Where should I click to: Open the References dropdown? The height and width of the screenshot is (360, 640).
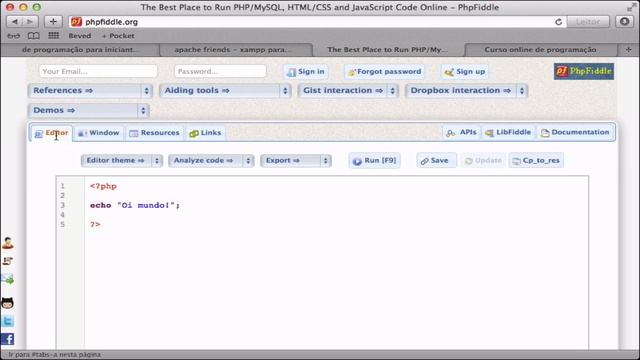[90, 91]
